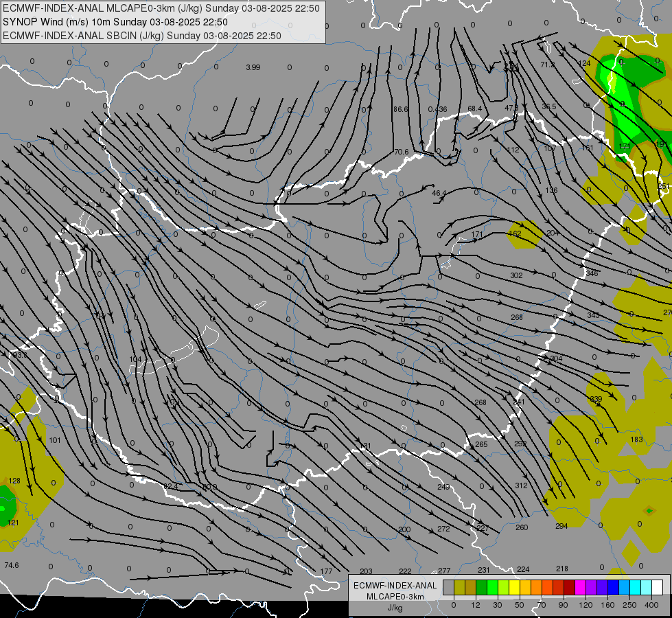
Task: Click the map value 312
Action: coord(521,485)
